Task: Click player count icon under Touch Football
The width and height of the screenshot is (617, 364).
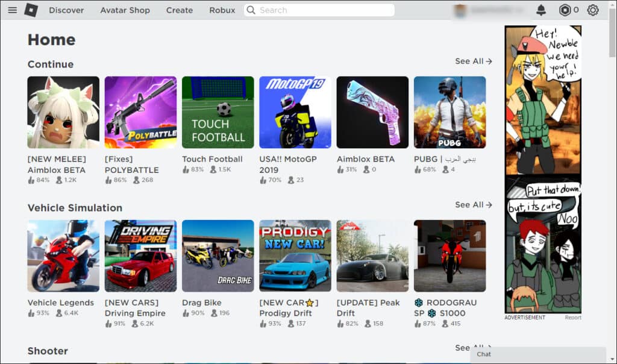Action: [x=213, y=169]
